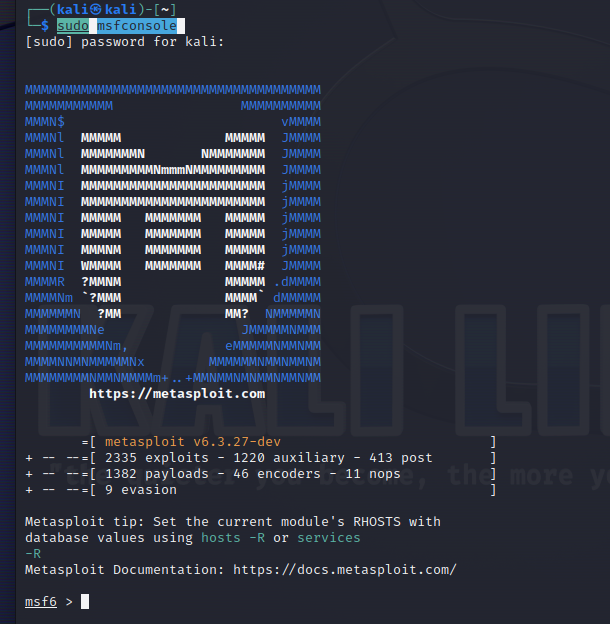The height and width of the screenshot is (624, 610).
Task: Click the "[sudo] password for kali:" line
Action: (x=125, y=41)
